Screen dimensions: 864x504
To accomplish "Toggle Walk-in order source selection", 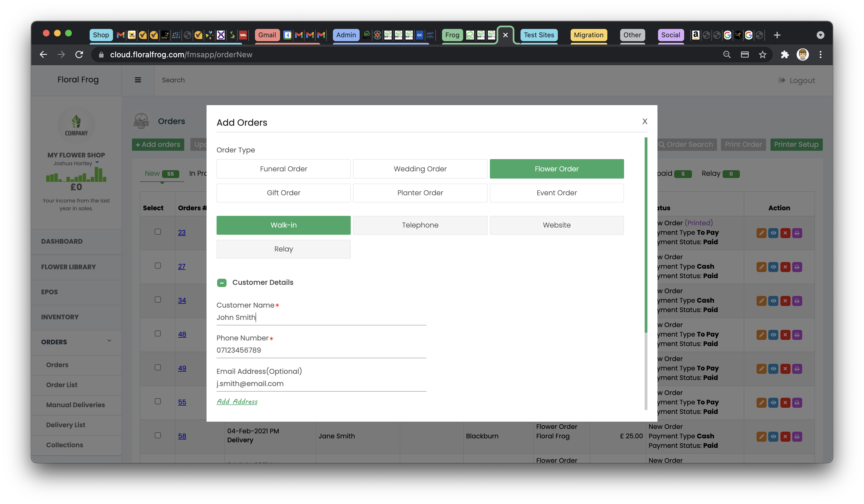I will click(x=283, y=225).
